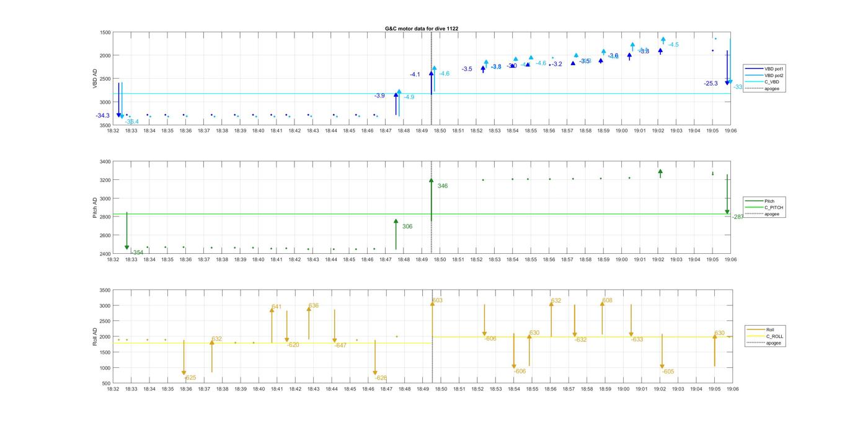Image resolution: width=868 pixels, height=430 pixels.
Task: Click the "346" pitch data label
Action: (443, 186)
